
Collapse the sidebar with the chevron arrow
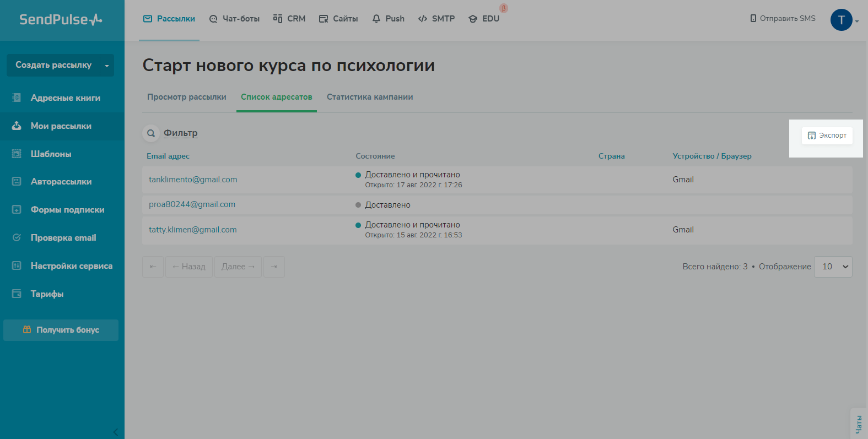click(115, 432)
